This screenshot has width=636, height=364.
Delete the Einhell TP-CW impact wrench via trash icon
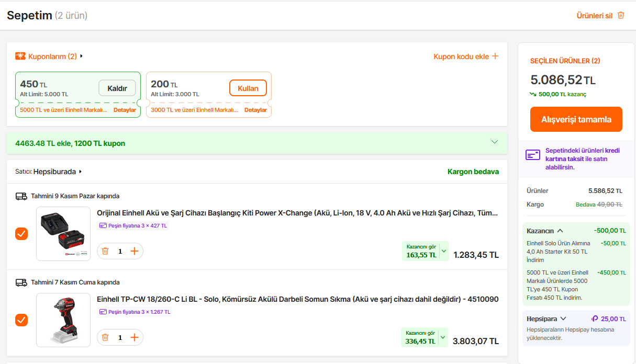105,337
